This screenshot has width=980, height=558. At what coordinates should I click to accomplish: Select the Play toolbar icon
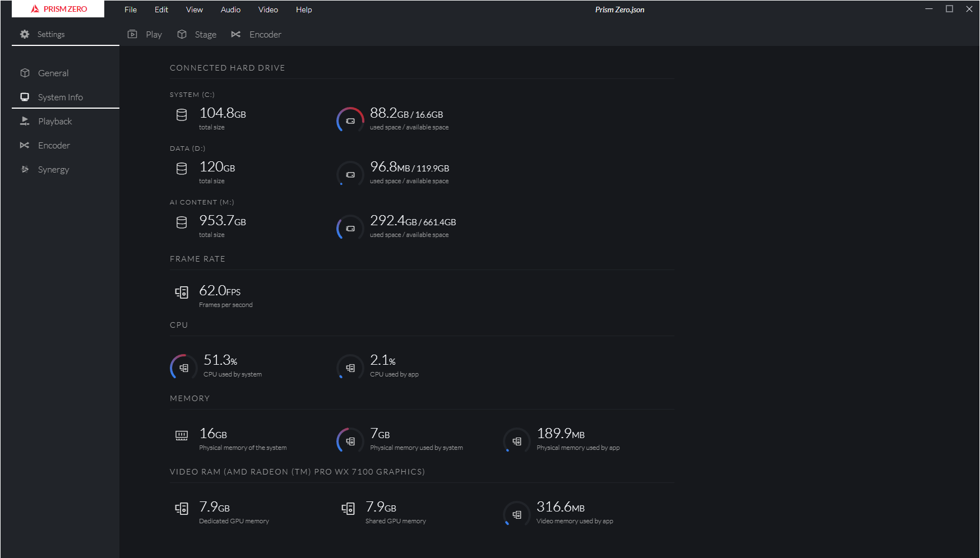pyautogui.click(x=132, y=34)
